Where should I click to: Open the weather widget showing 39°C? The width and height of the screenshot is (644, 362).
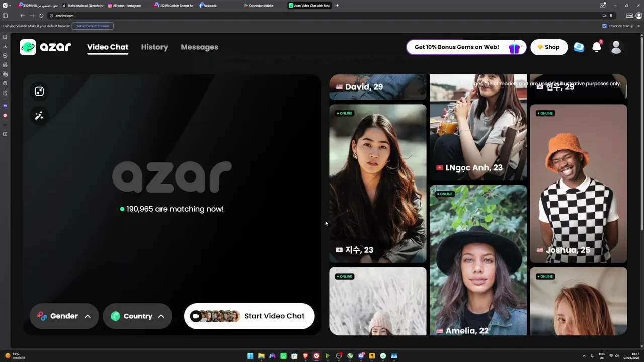[16, 356]
